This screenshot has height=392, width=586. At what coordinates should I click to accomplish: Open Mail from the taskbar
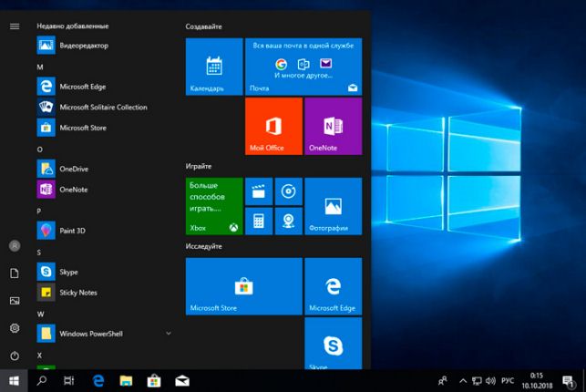(182, 381)
